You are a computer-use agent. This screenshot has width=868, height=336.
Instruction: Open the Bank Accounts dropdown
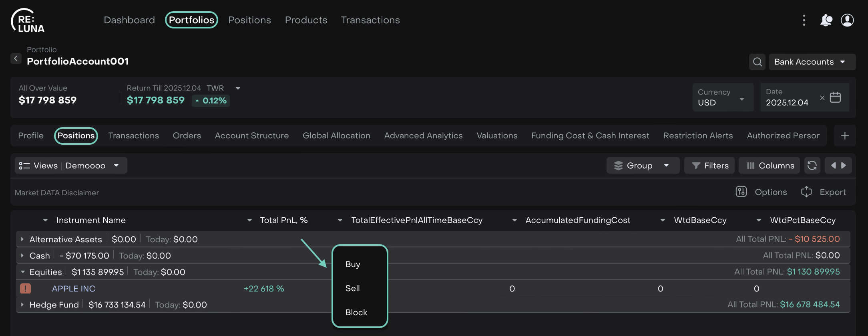pos(812,62)
